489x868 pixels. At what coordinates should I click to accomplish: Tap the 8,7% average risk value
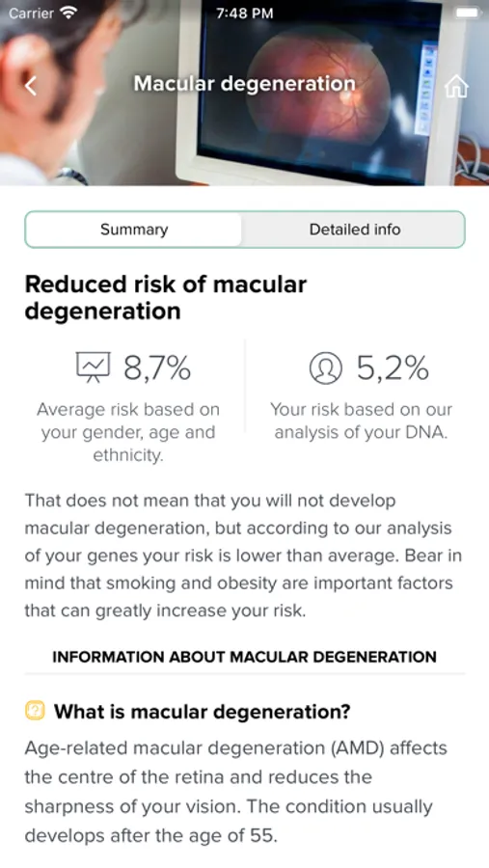(157, 368)
